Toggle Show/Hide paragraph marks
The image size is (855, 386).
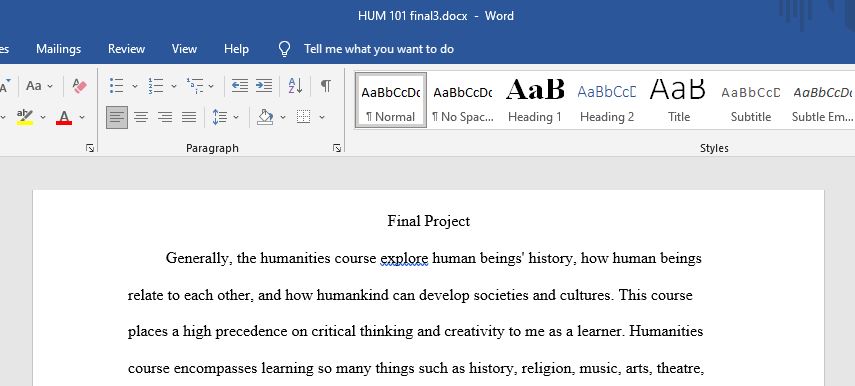point(326,86)
